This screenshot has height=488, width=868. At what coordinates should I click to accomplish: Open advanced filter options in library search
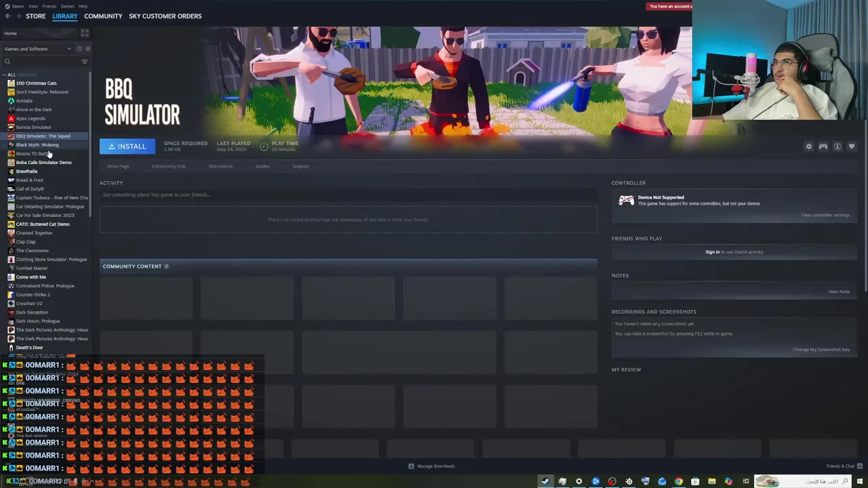(x=84, y=62)
